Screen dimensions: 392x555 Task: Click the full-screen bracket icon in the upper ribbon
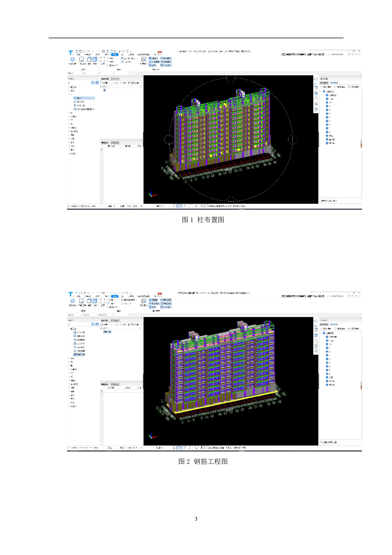102,59
